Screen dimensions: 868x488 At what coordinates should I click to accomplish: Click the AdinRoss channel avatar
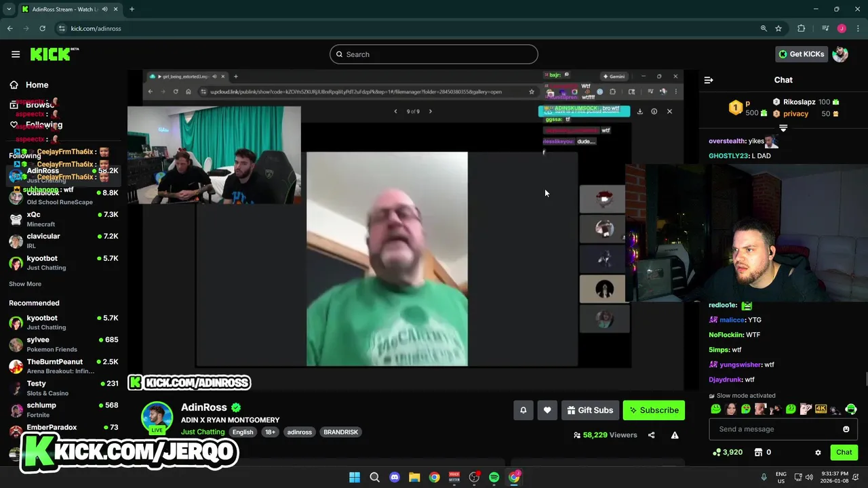157,417
